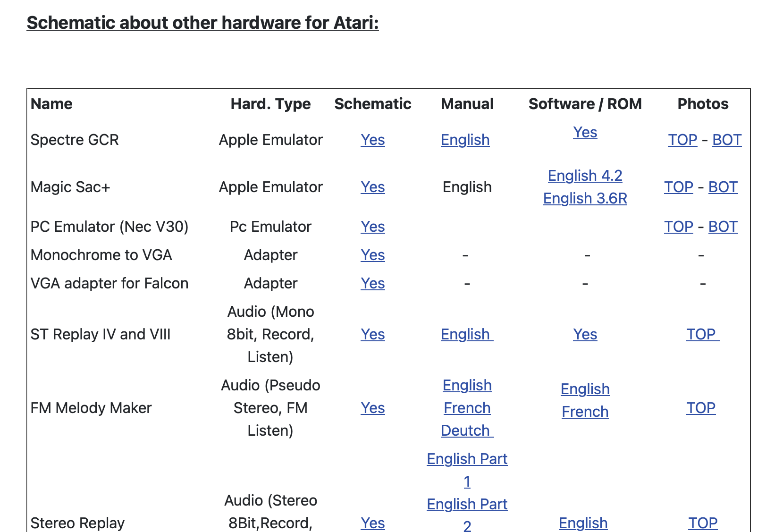The height and width of the screenshot is (532, 766).
Task: View PC Emulator TOP photo
Action: [678, 227]
